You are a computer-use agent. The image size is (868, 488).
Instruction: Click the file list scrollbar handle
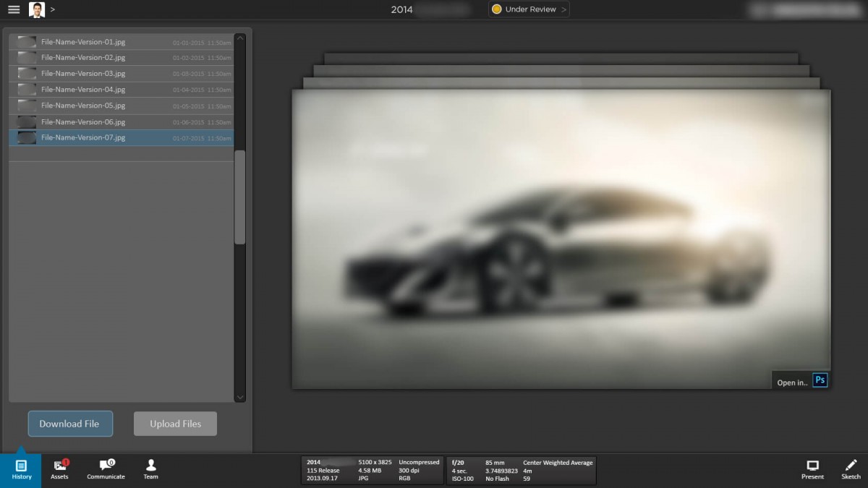[x=239, y=197]
